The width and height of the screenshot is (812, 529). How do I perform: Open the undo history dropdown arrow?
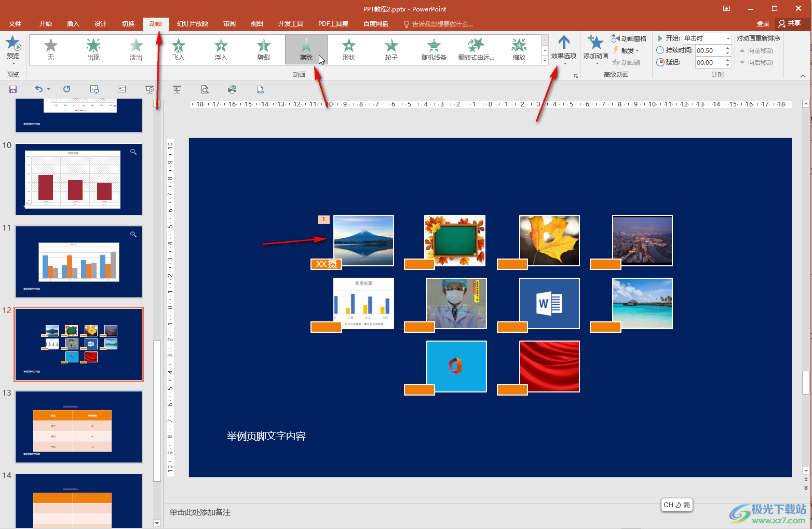(x=49, y=89)
